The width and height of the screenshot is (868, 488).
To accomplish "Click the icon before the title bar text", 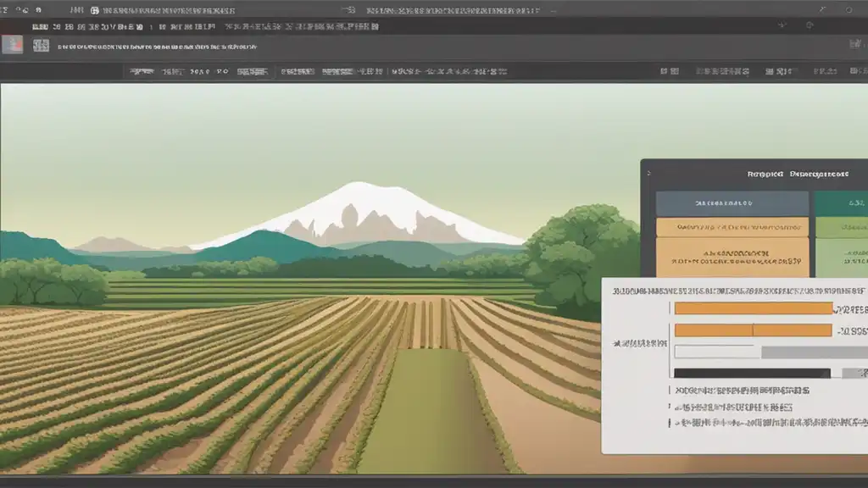I will 94,10.
